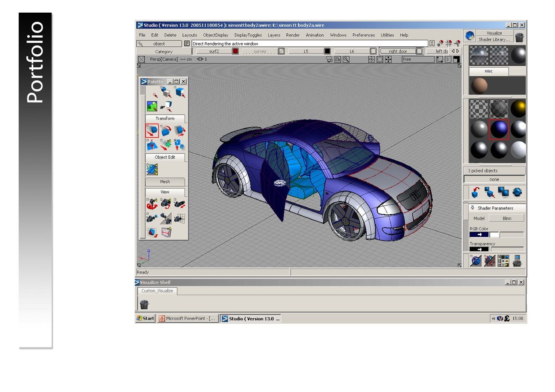The height and width of the screenshot is (392, 555).
Task: Open the ObjectDisplay menu
Action: (216, 35)
